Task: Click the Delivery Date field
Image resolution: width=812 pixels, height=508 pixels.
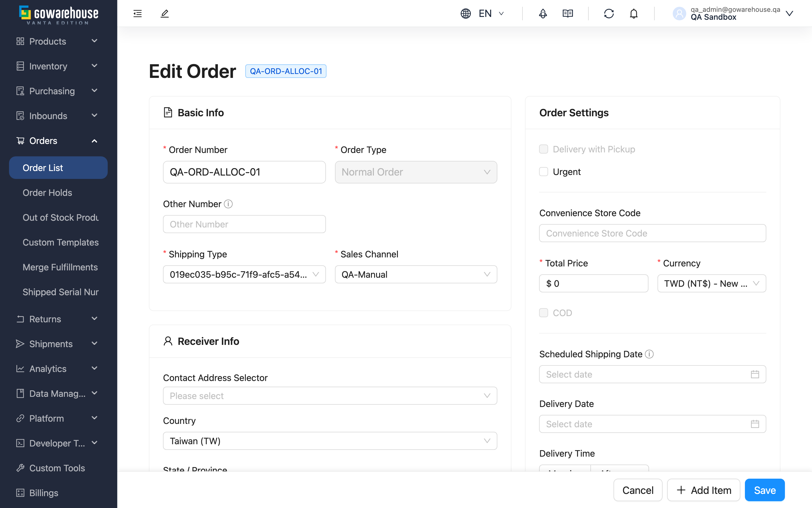Action: pyautogui.click(x=653, y=424)
